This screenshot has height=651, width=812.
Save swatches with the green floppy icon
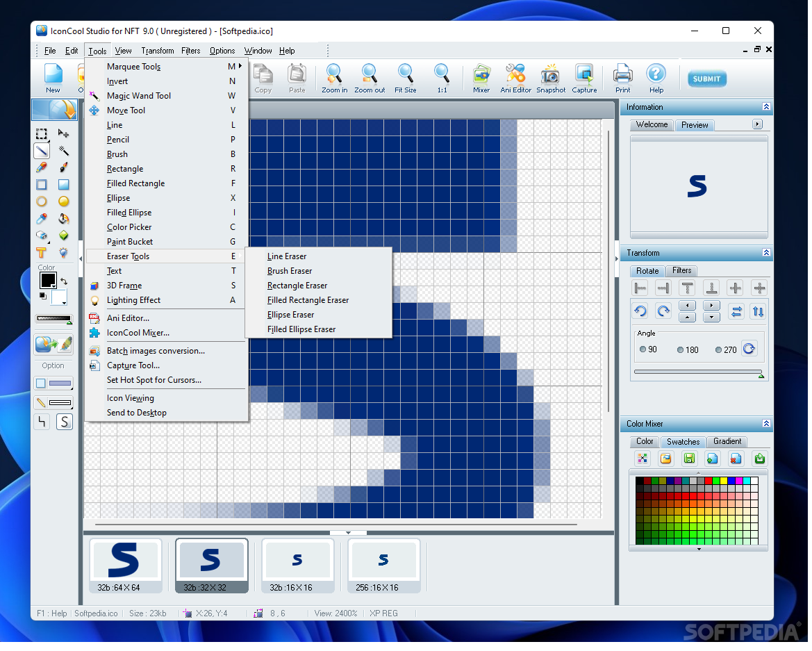(x=689, y=459)
